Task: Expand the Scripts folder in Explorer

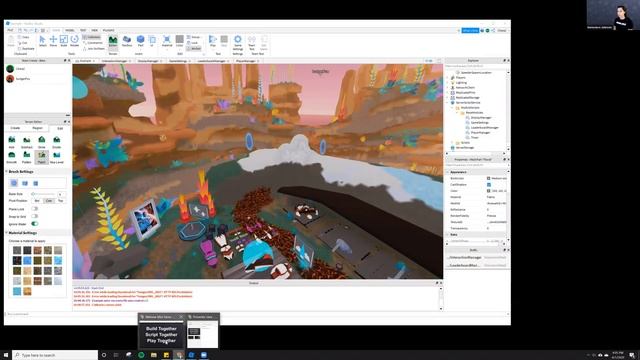Action: tap(453, 143)
